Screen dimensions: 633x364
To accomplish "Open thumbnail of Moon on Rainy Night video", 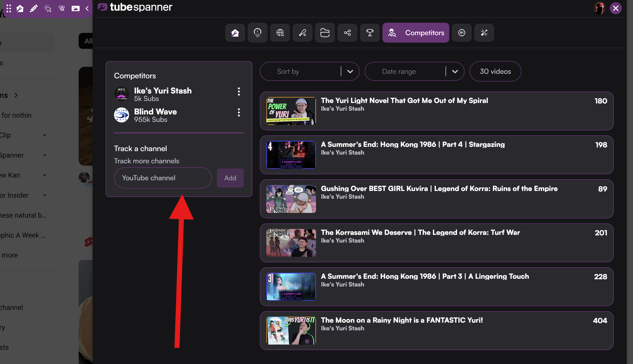I will coord(291,331).
